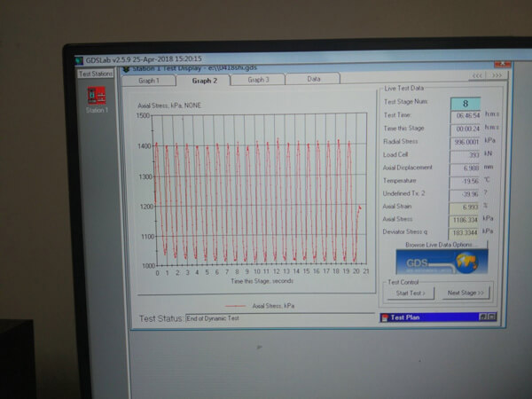532x399 pixels.
Task: Click the Axial Stress legend line
Action: click(237, 305)
